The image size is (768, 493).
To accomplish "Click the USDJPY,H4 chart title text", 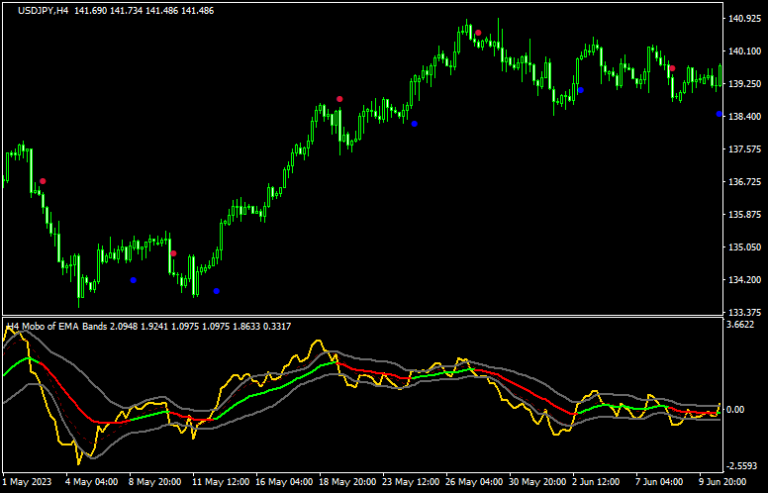I will (x=44, y=9).
